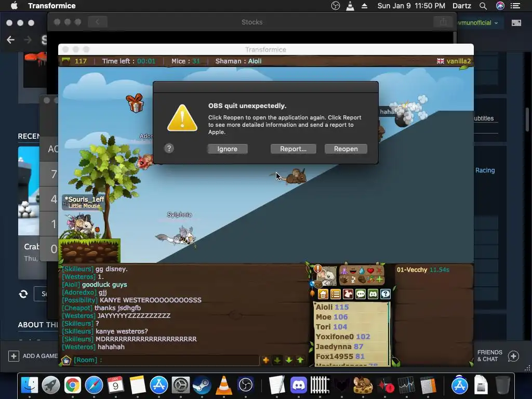The image size is (532, 399).
Task: Open the house icon in Transformice toolbar
Action: [323, 294]
